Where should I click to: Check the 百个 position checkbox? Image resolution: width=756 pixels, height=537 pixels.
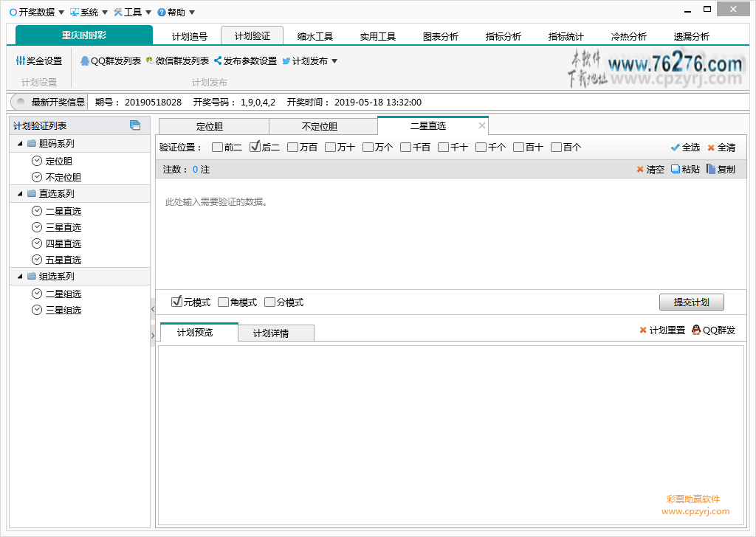click(x=556, y=148)
